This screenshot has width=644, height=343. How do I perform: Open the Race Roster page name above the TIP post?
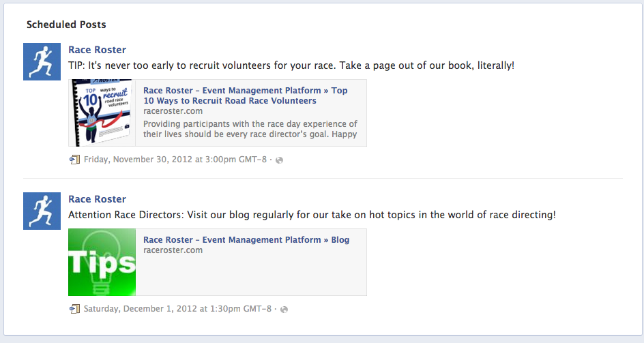(x=97, y=50)
